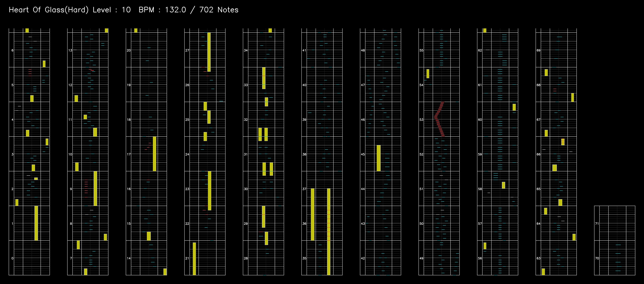Image resolution: width=644 pixels, height=284 pixels.
Task: Click measure number 22 label
Action: point(187,223)
